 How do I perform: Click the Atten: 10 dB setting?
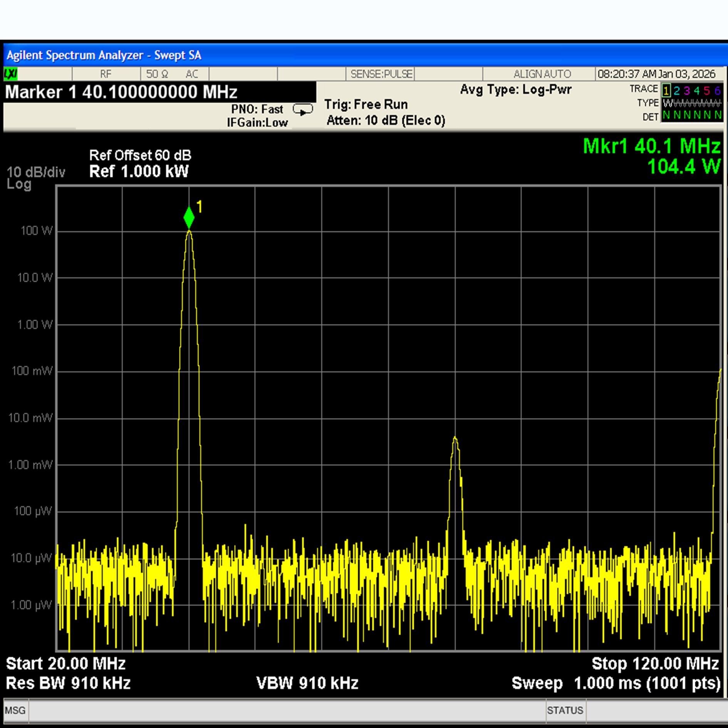point(386,121)
